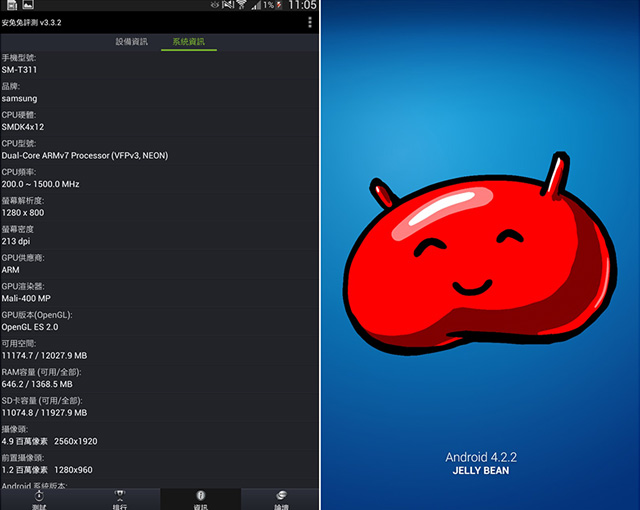
Task: Open the 論壇 forum tab
Action: pyautogui.click(x=281, y=499)
